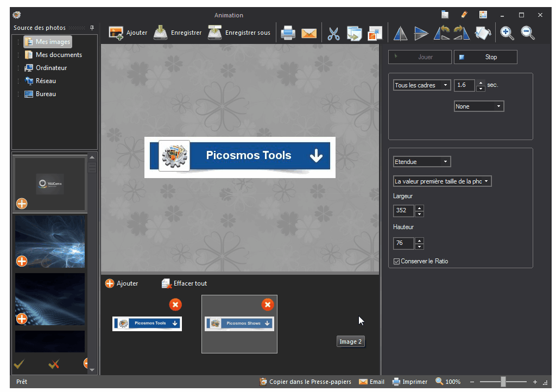Zoom out with magnifier minus icon

point(528,33)
